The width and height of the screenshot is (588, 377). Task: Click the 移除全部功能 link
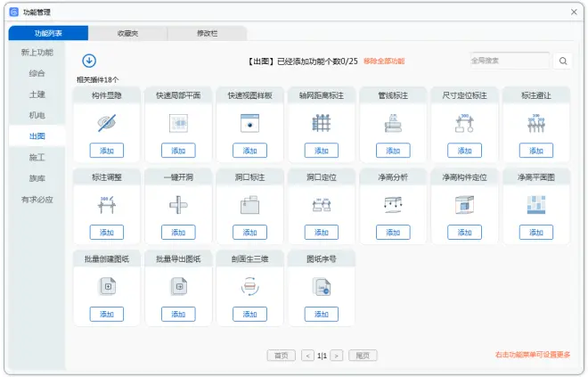coord(384,61)
